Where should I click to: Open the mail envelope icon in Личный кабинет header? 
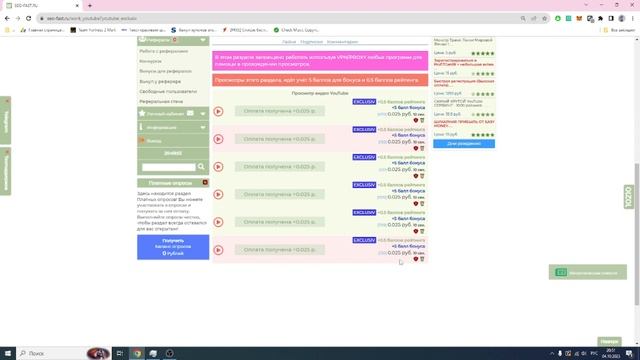point(190,113)
